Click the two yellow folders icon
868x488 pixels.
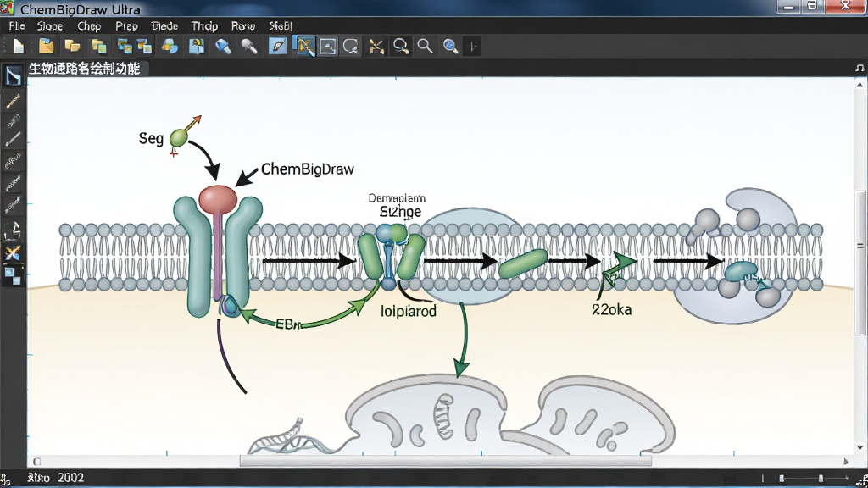pos(72,47)
